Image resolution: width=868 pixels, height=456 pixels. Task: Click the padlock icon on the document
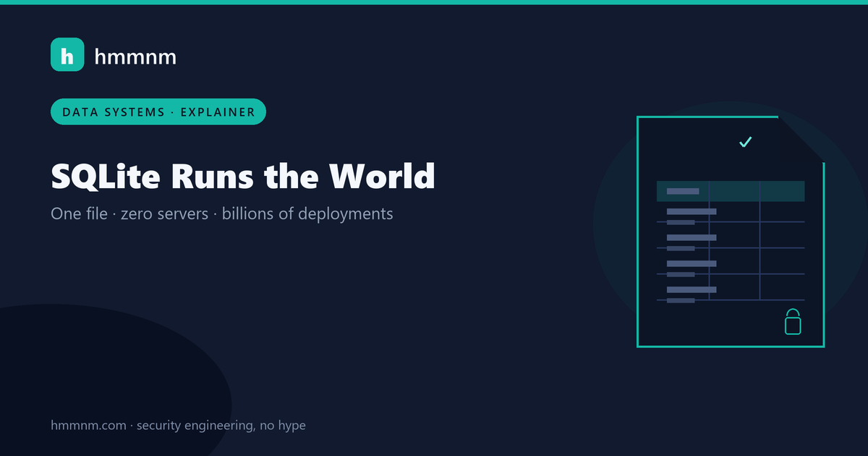pos(793,322)
